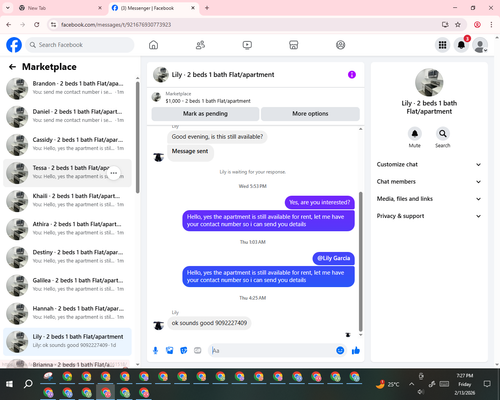Viewport: 500px width, 400px height.
Task: Open Brandon's apartment conversation
Action: pyautogui.click(x=67, y=88)
